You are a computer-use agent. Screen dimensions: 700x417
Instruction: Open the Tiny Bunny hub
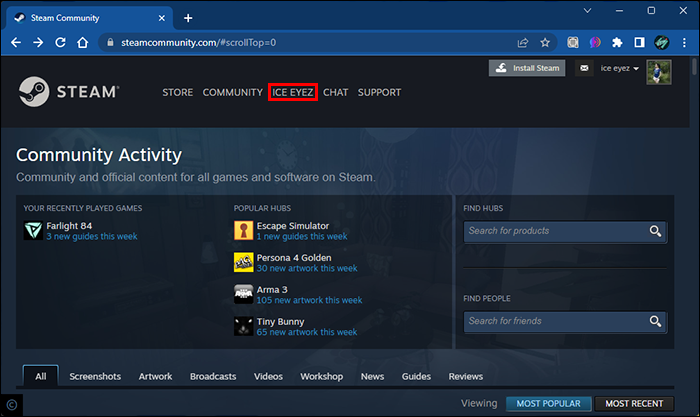coord(280,322)
